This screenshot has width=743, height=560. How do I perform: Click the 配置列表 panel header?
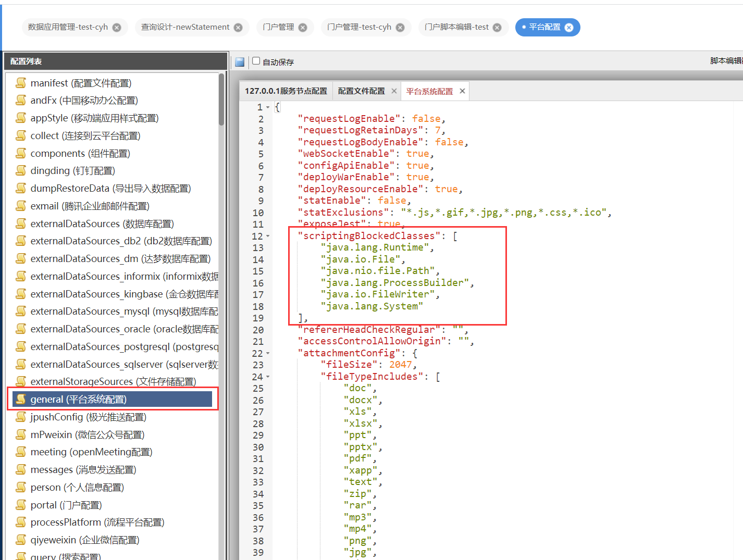[116, 61]
